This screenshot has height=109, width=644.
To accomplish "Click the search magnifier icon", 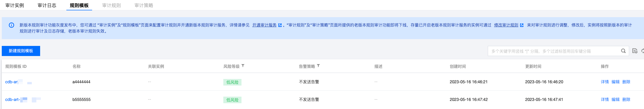I will (623, 51).
